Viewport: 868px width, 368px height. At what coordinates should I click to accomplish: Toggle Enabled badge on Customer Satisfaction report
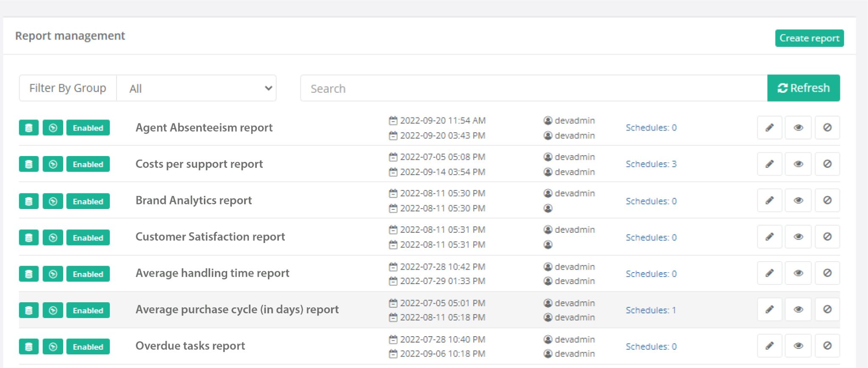(88, 237)
